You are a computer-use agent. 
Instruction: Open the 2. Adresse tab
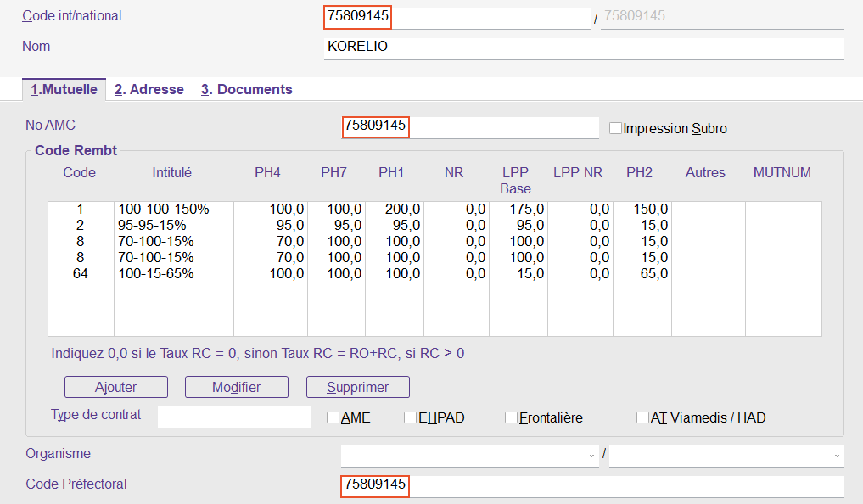(x=149, y=89)
